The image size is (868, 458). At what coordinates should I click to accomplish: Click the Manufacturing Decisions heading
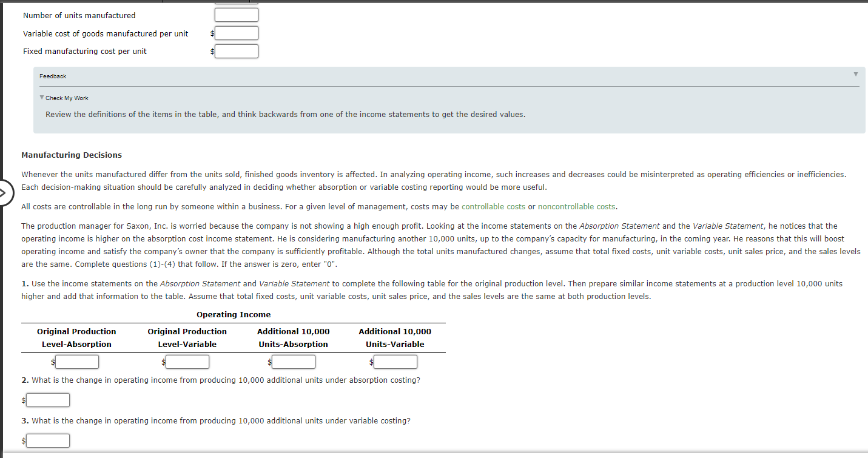click(72, 155)
